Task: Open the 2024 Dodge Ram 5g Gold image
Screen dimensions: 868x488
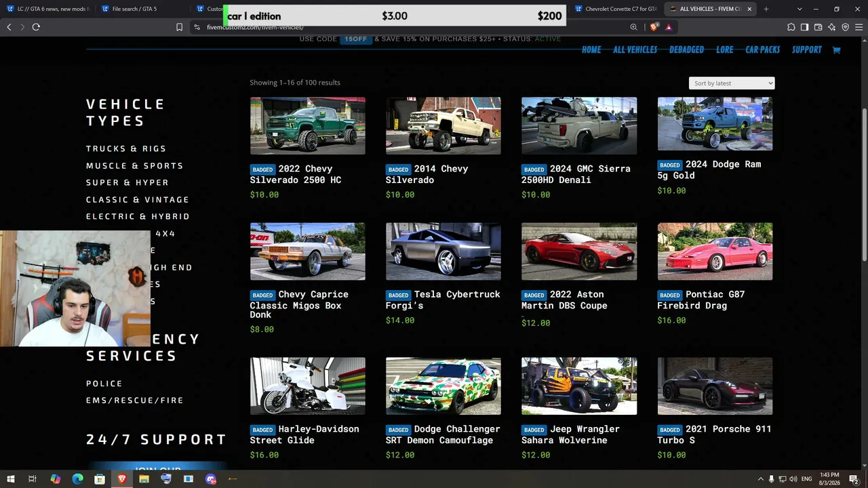Action: (x=715, y=123)
